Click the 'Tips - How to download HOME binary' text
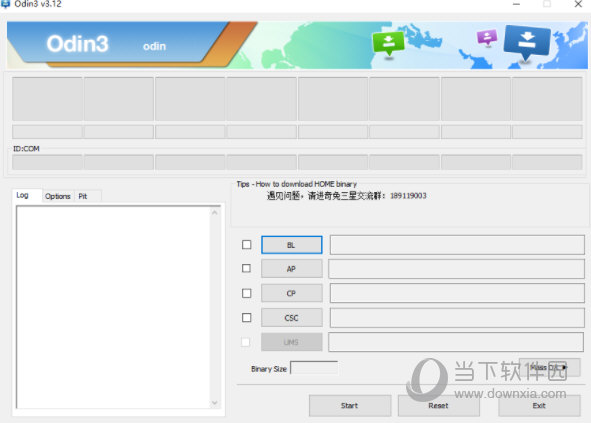Viewport: 591px width, 423px height. point(297,184)
